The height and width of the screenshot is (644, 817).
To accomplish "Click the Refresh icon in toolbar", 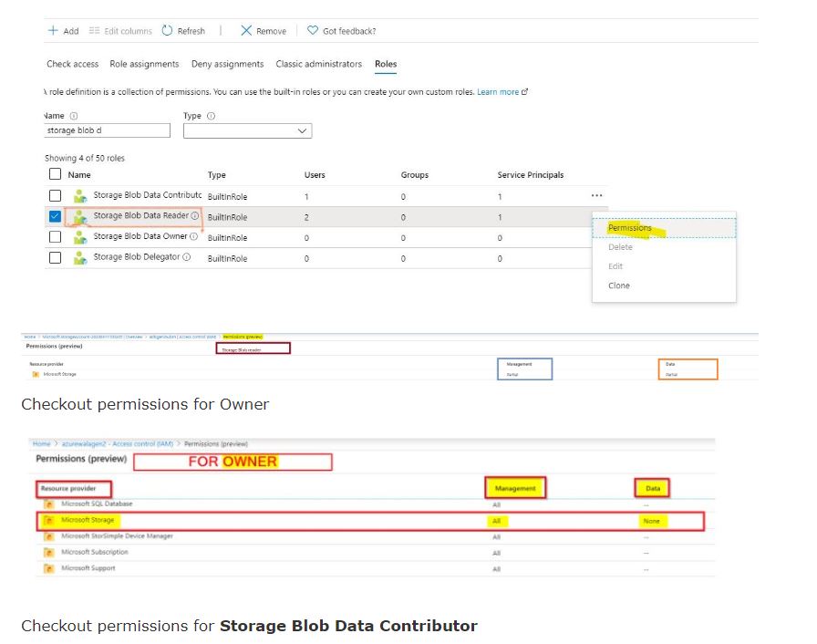I will [x=167, y=31].
